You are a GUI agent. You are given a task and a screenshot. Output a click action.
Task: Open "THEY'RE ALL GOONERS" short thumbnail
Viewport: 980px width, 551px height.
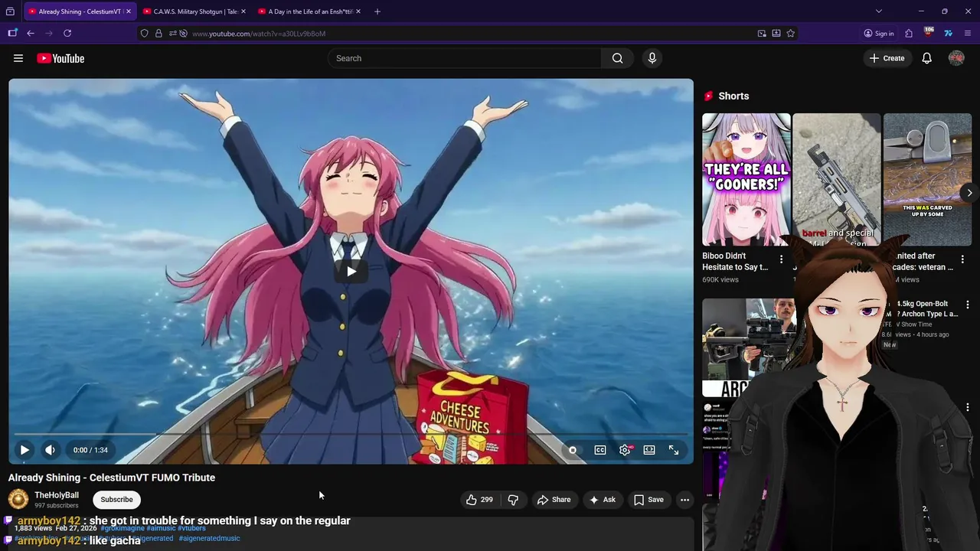[x=746, y=179]
